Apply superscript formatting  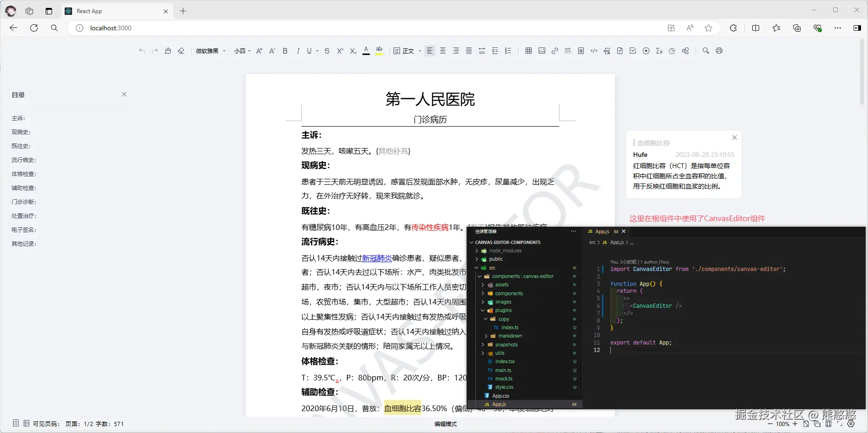tap(340, 51)
